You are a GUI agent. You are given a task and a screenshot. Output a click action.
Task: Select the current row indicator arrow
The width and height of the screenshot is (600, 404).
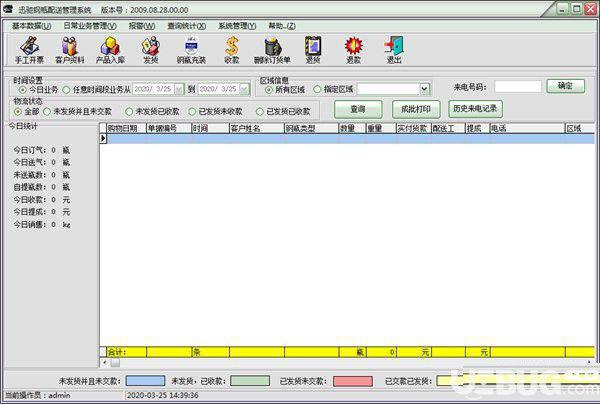[x=103, y=138]
